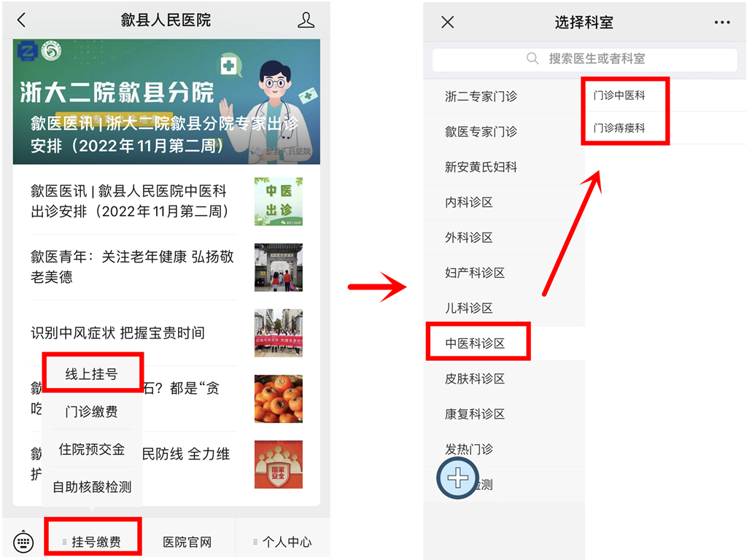Select 住院预交金 menu entry
This screenshot has width=747, height=560.
(x=91, y=449)
